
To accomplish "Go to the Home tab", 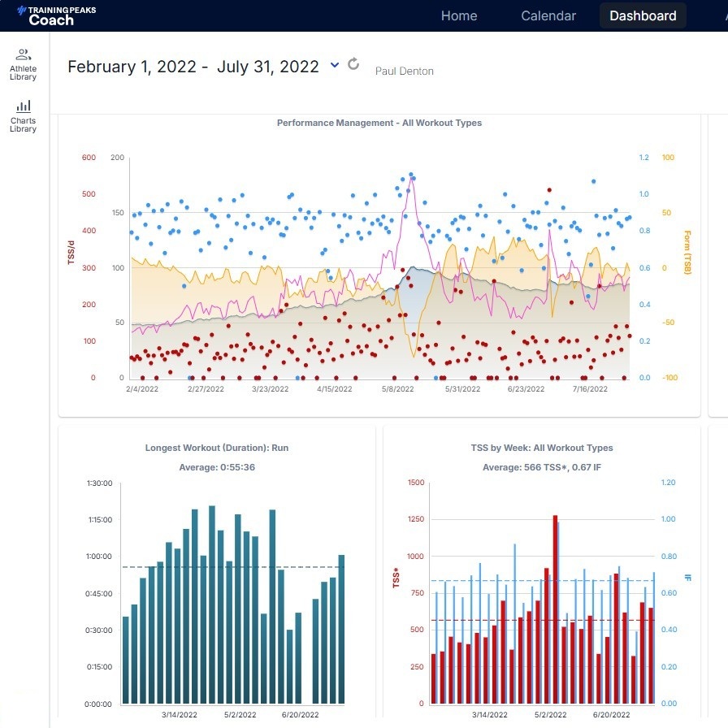I will tap(459, 15).
